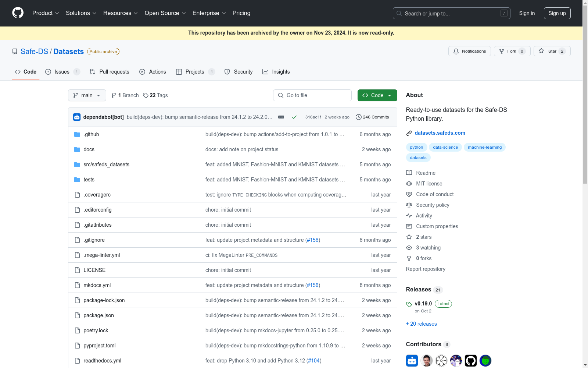Click the LICENSE file icon

click(x=77, y=270)
